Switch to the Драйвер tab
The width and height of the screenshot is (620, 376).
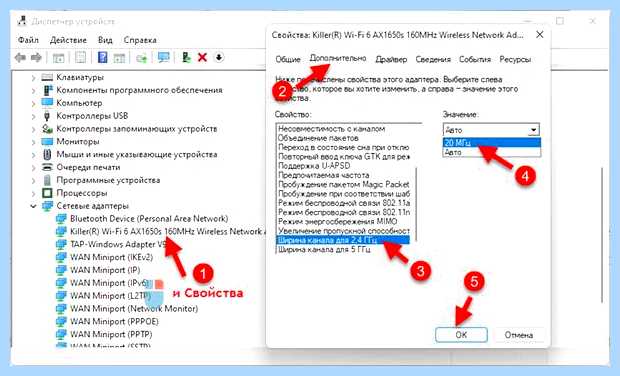pos(391,59)
